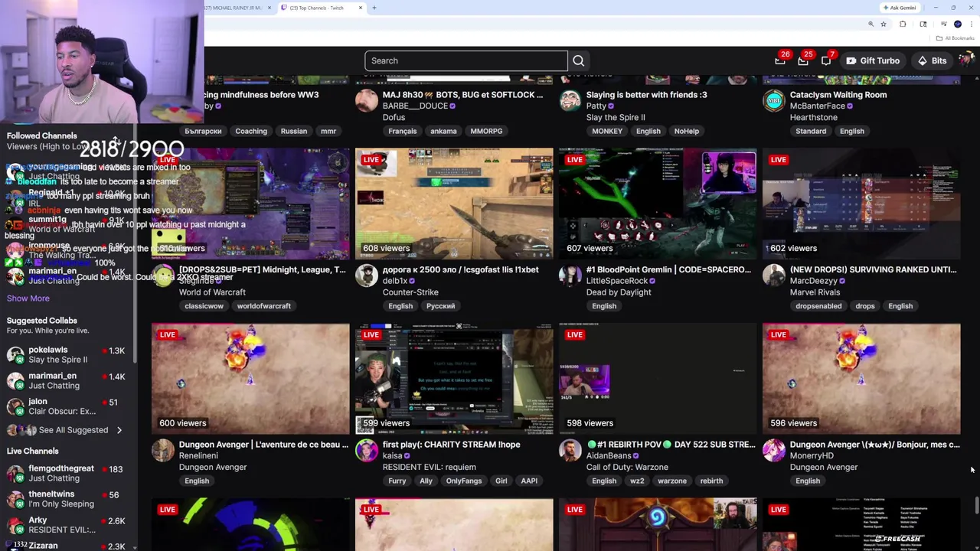
Task: Open whispers icon with badge 7
Action: tap(826, 60)
